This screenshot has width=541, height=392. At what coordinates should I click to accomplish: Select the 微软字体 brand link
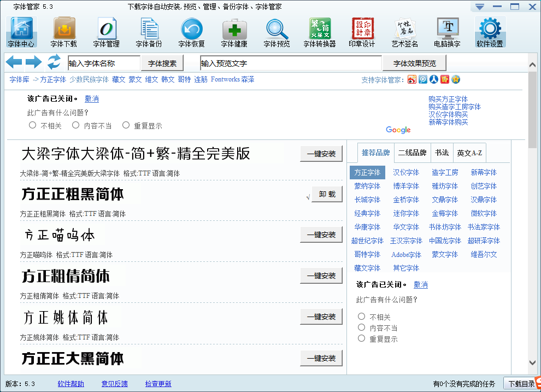[484, 214]
